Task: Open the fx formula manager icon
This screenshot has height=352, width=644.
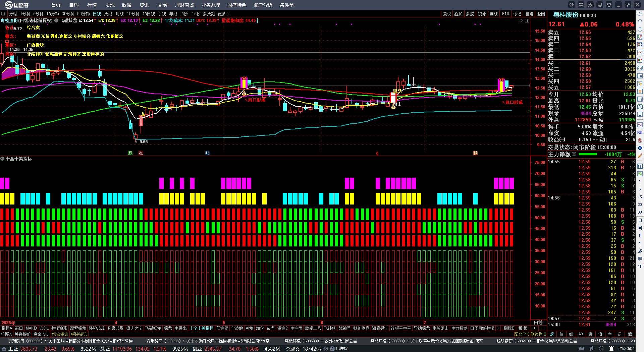Action: point(590,5)
